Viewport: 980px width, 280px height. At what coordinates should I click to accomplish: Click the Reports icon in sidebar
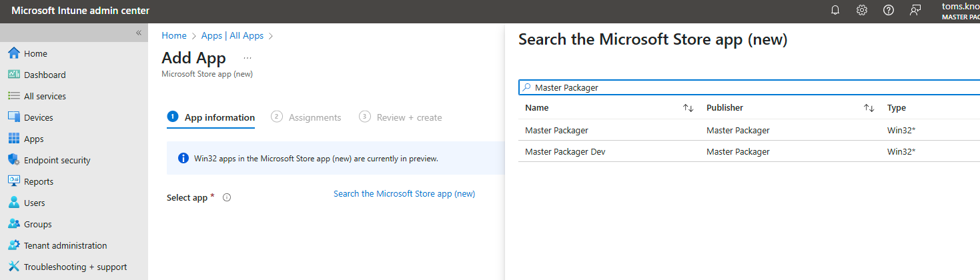pos(14,181)
